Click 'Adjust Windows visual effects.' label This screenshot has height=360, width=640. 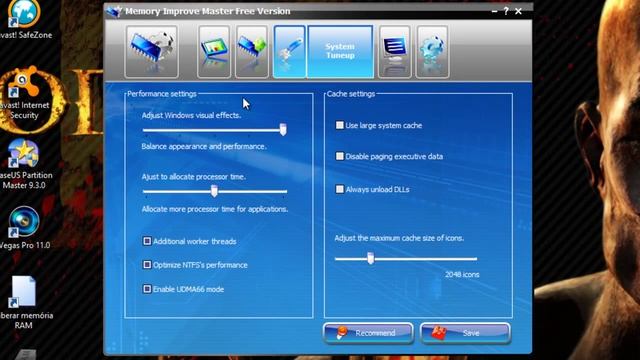coord(191,116)
